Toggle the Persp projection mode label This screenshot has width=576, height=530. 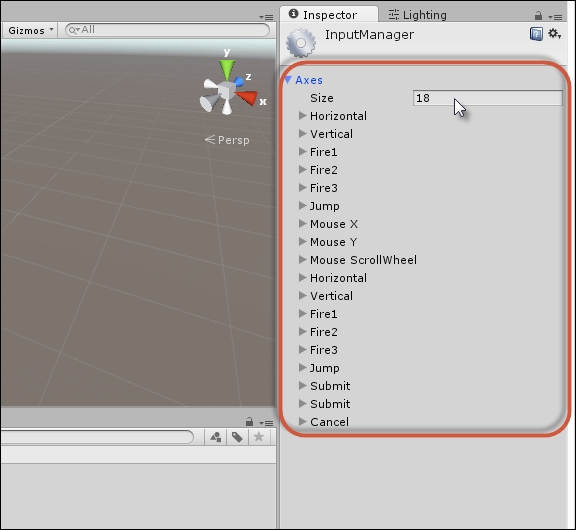(x=227, y=140)
